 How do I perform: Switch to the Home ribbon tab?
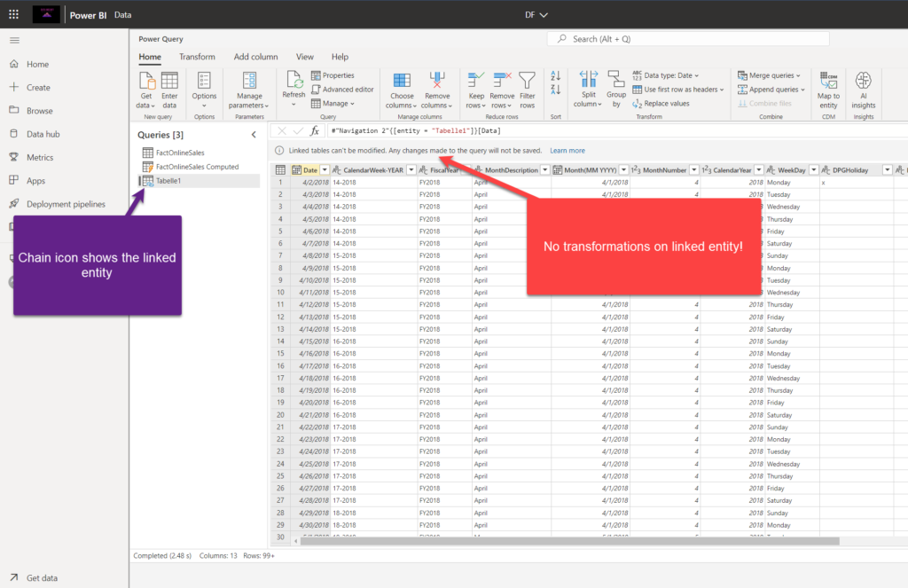coord(150,57)
